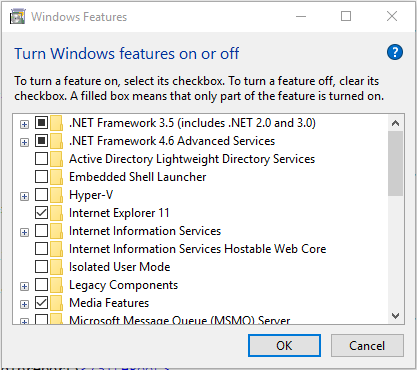Click the Windows Features title bar icon
The height and width of the screenshot is (370, 417).
18,17
